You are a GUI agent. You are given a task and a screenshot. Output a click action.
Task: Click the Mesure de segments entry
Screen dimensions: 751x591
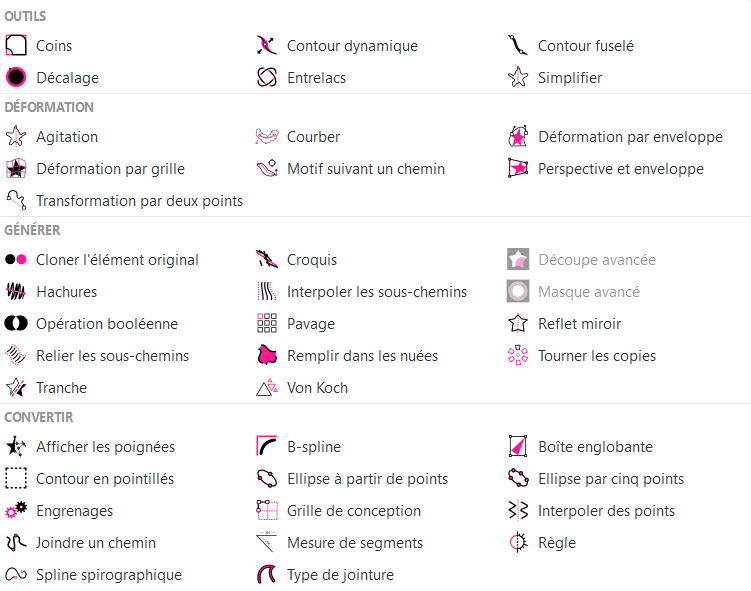click(x=354, y=543)
